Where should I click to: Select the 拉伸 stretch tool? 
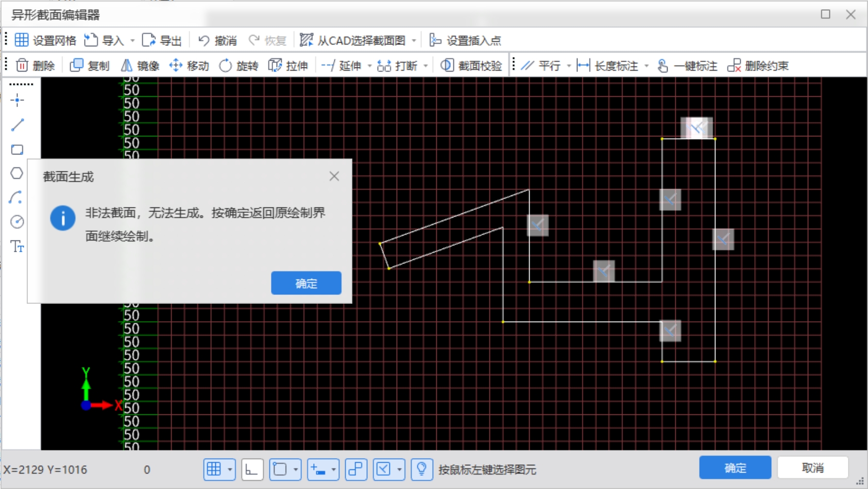288,65
